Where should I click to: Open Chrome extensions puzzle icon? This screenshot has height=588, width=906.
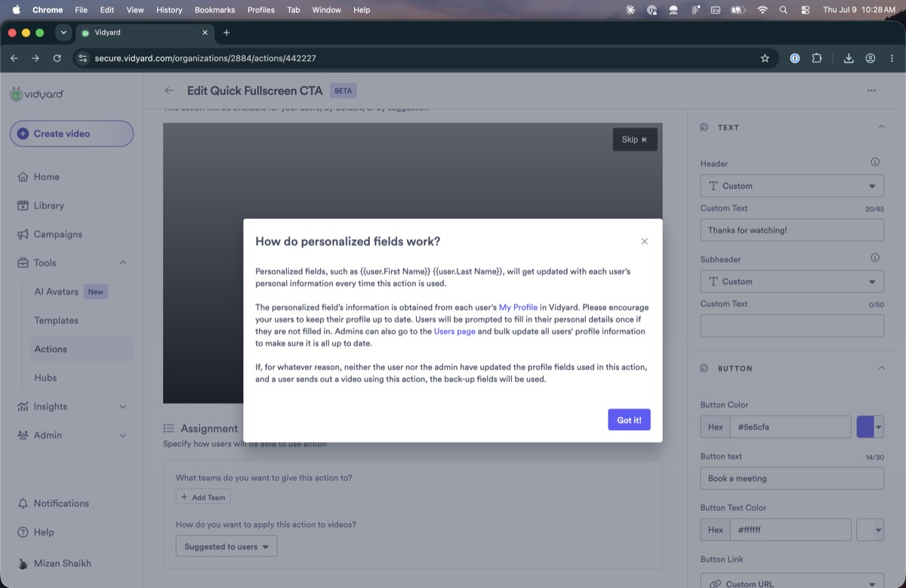pyautogui.click(x=816, y=58)
